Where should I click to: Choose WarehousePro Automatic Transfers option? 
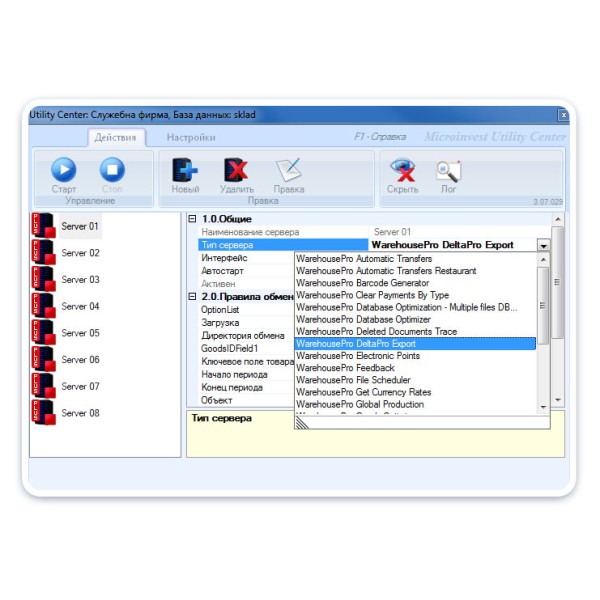[416, 259]
